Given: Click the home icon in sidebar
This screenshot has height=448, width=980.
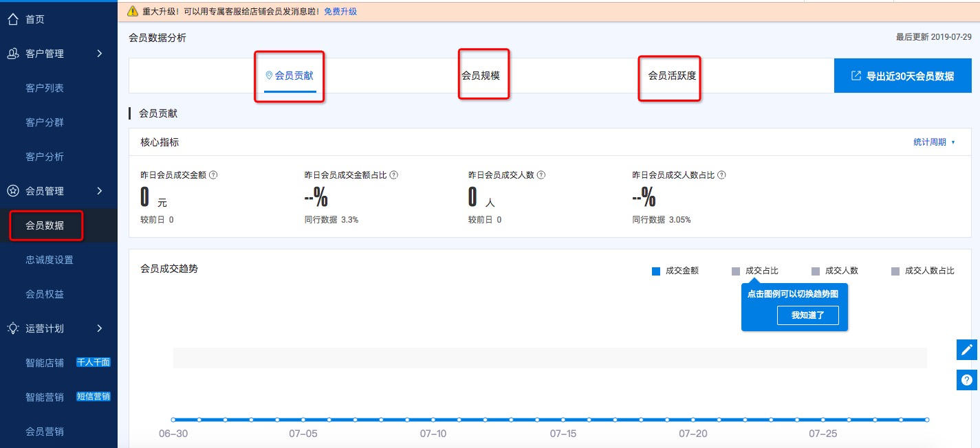Looking at the screenshot, I should 12,19.
